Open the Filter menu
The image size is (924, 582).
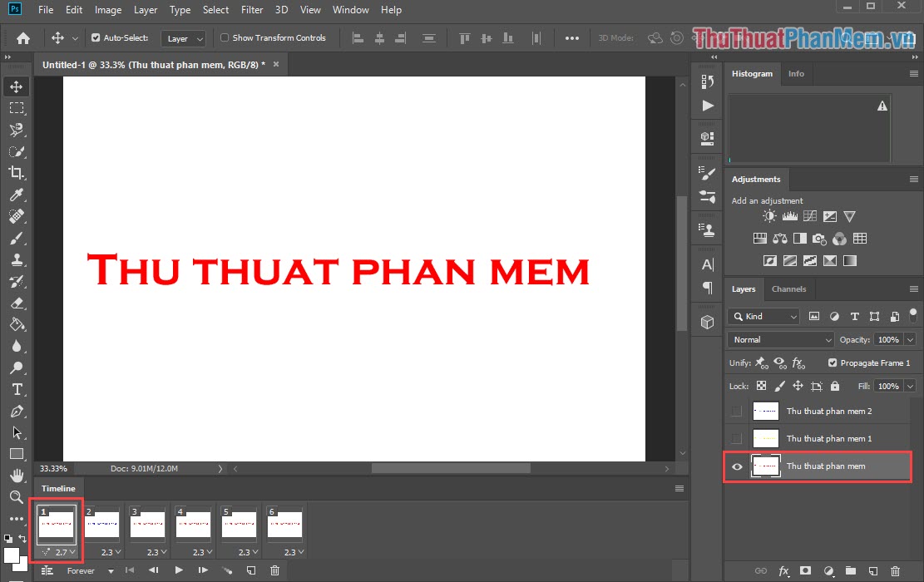tap(251, 10)
